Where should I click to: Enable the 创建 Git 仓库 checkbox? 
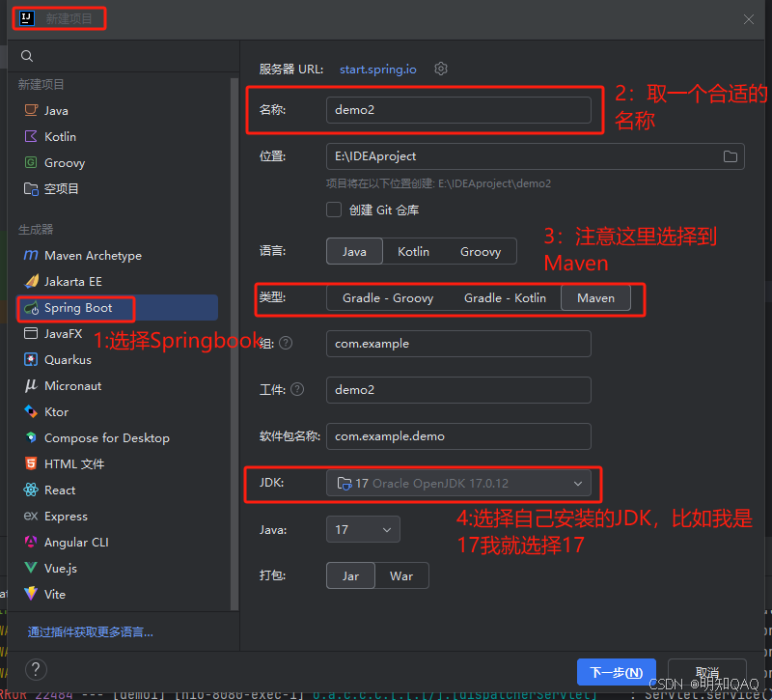[334, 210]
